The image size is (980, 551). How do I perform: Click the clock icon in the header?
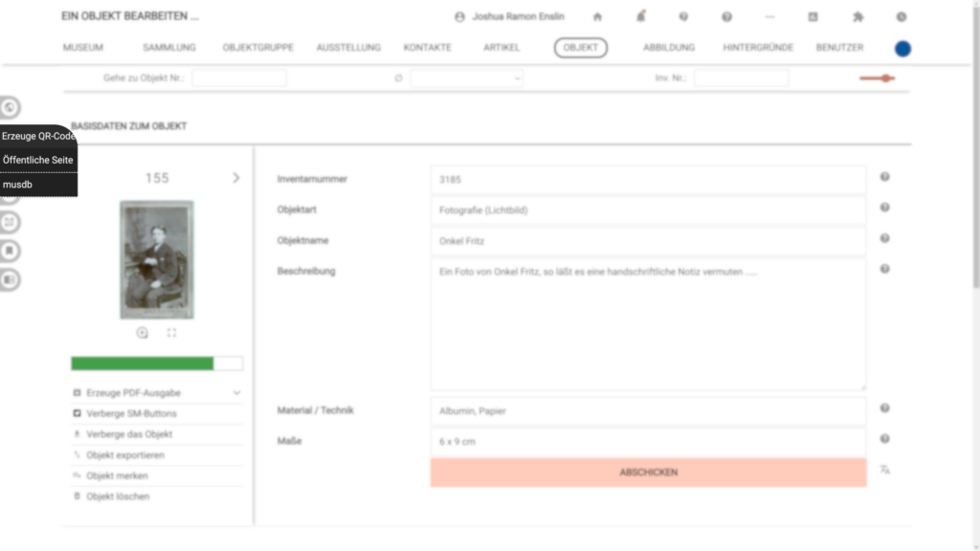(902, 17)
